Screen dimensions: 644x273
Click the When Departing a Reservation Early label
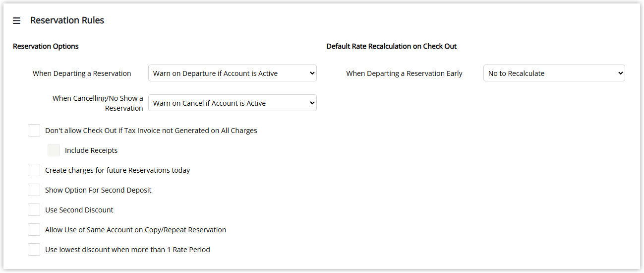pos(404,73)
